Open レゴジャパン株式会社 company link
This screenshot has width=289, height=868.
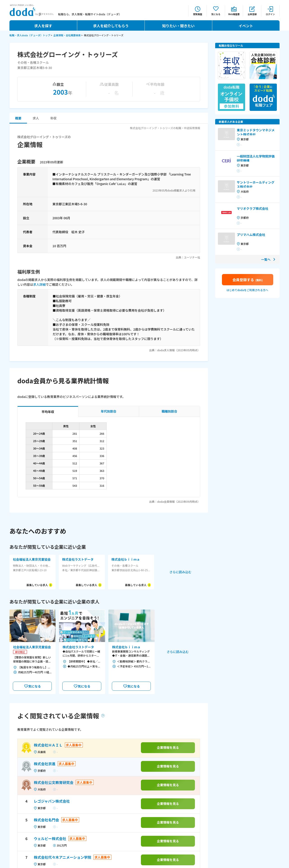coord(52,801)
